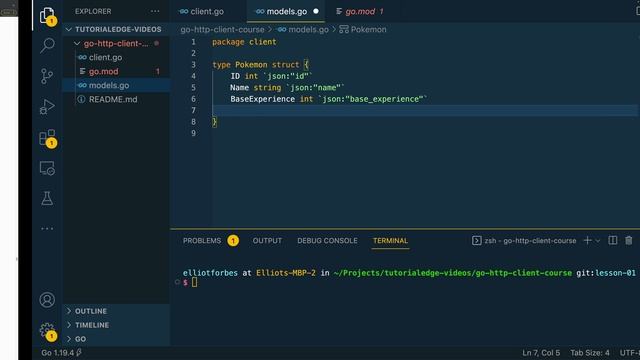Open Explorer more actions ellipsis

coord(155,11)
